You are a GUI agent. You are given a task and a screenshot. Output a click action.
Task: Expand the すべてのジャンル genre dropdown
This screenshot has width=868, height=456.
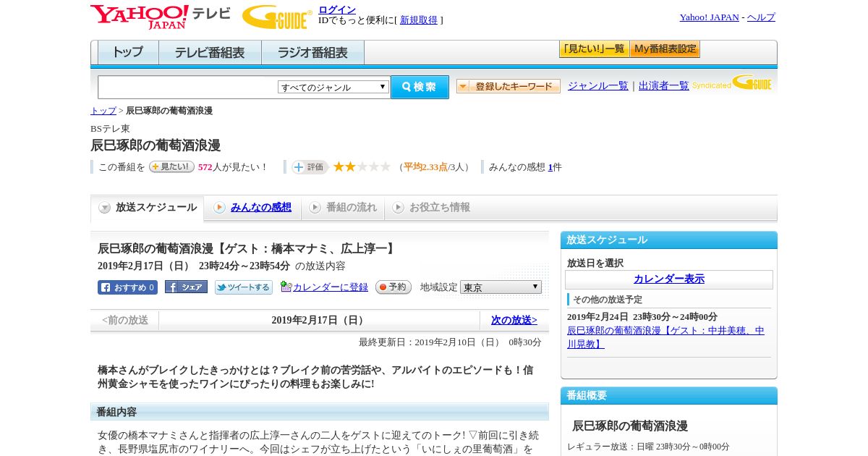pos(333,87)
